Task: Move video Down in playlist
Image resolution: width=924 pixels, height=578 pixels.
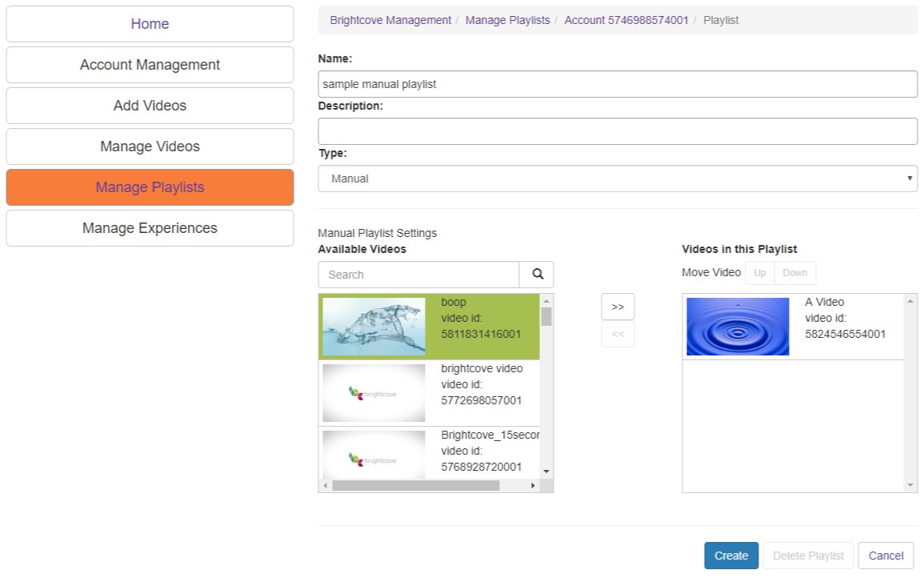Action: [x=794, y=273]
